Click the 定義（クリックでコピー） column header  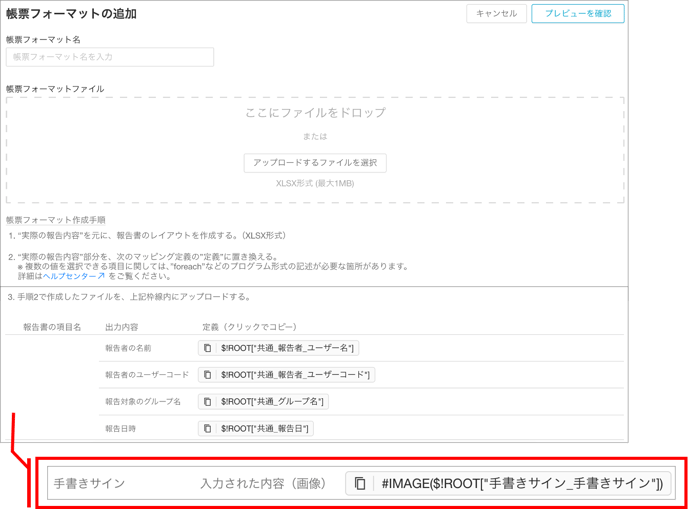tap(250, 327)
